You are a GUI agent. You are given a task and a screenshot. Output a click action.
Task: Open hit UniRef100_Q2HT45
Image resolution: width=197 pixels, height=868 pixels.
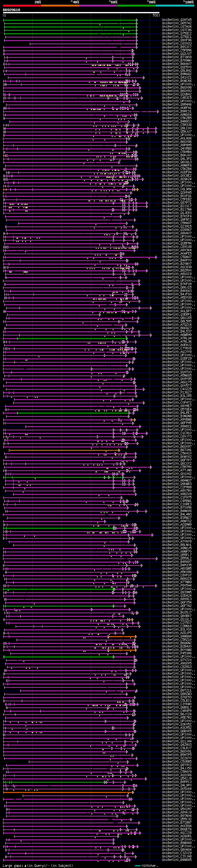coord(177,20)
